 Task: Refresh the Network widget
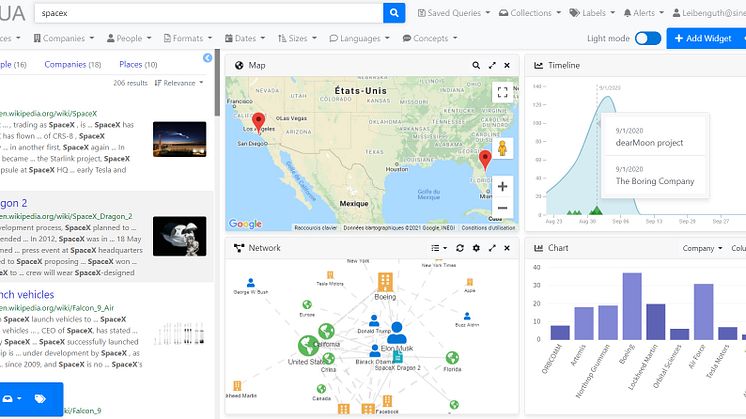point(460,248)
